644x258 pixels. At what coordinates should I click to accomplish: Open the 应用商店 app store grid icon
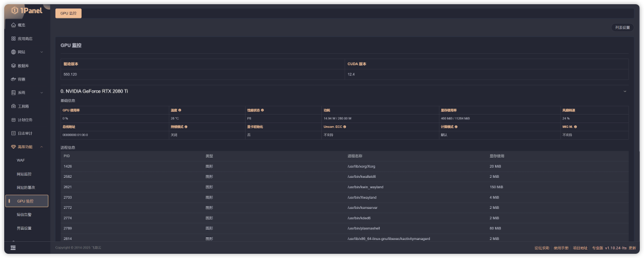[x=14, y=39]
